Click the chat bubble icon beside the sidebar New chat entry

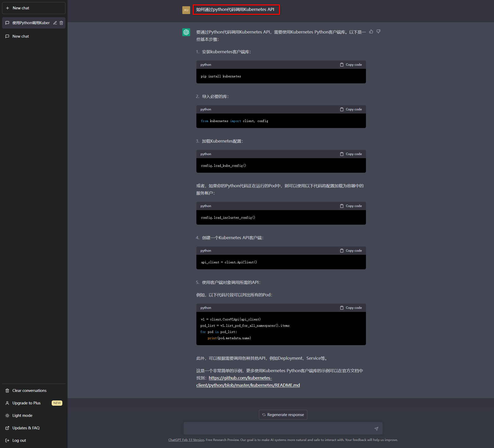click(7, 36)
